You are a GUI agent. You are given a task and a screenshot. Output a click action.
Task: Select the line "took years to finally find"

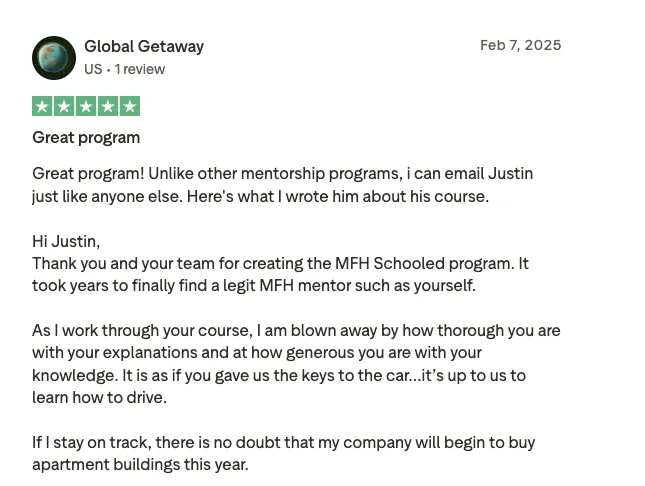(254, 286)
